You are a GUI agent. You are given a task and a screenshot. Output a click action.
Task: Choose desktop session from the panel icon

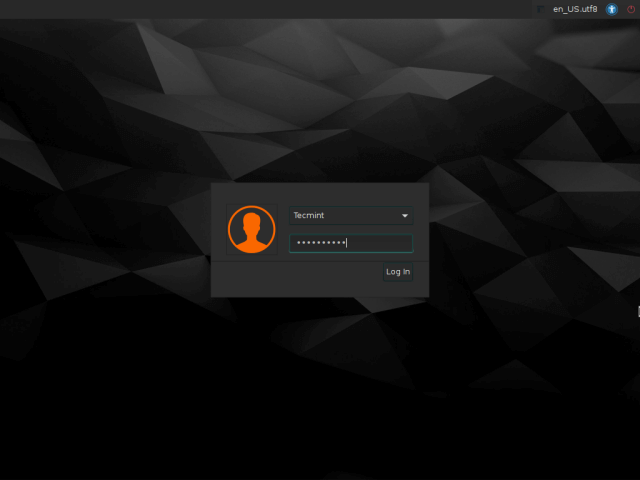pyautogui.click(x=540, y=9)
